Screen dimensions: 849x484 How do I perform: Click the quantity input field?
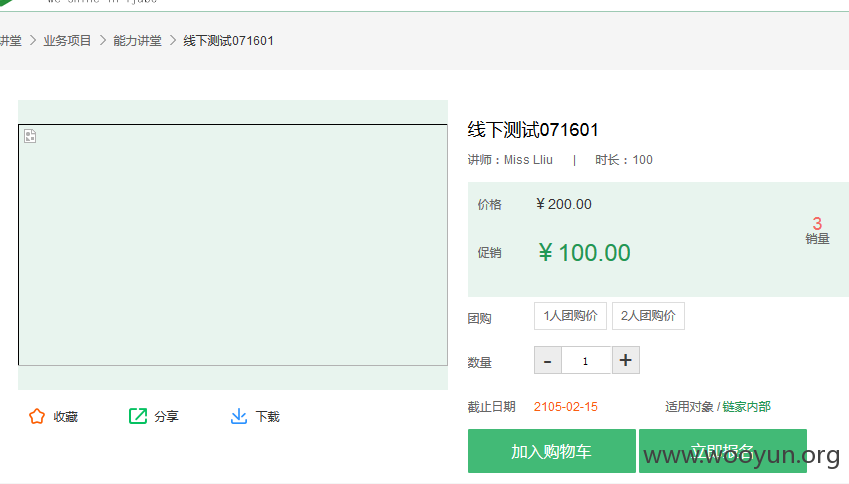tap(586, 360)
